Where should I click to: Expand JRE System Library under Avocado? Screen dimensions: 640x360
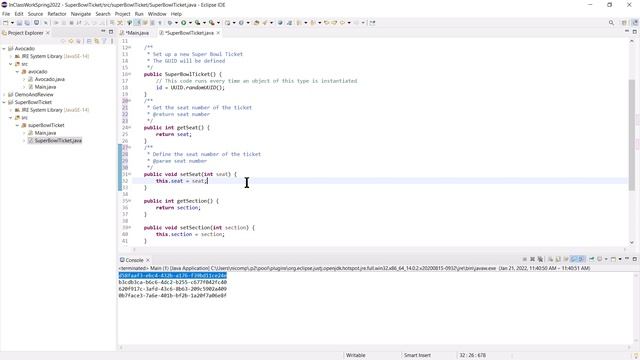point(11,56)
